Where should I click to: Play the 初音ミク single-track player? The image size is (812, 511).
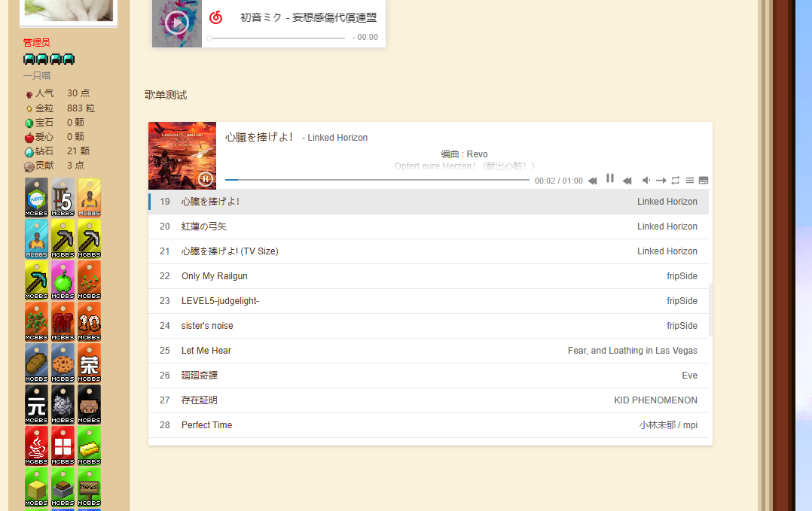[176, 23]
